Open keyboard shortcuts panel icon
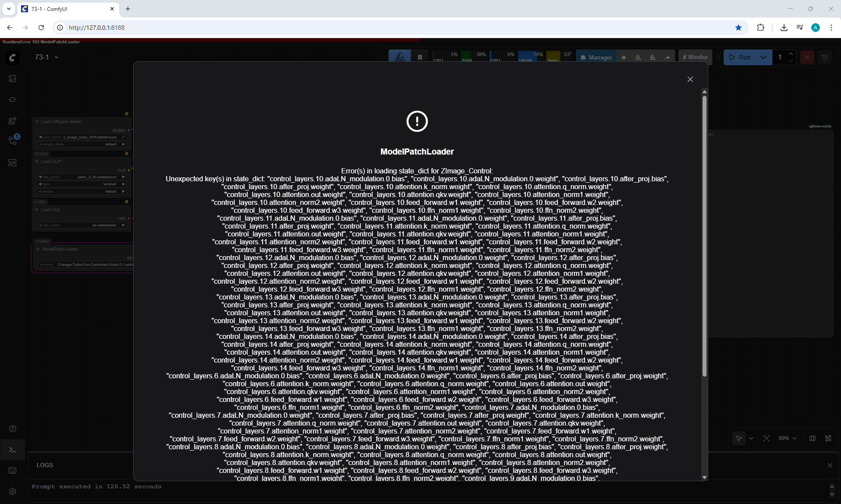 coord(12,470)
